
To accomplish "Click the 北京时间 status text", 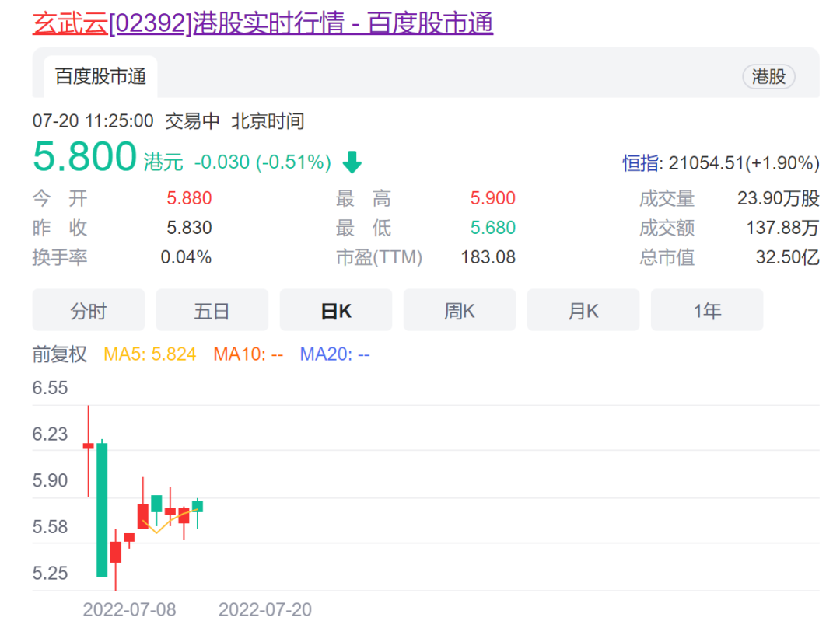I will [x=268, y=121].
